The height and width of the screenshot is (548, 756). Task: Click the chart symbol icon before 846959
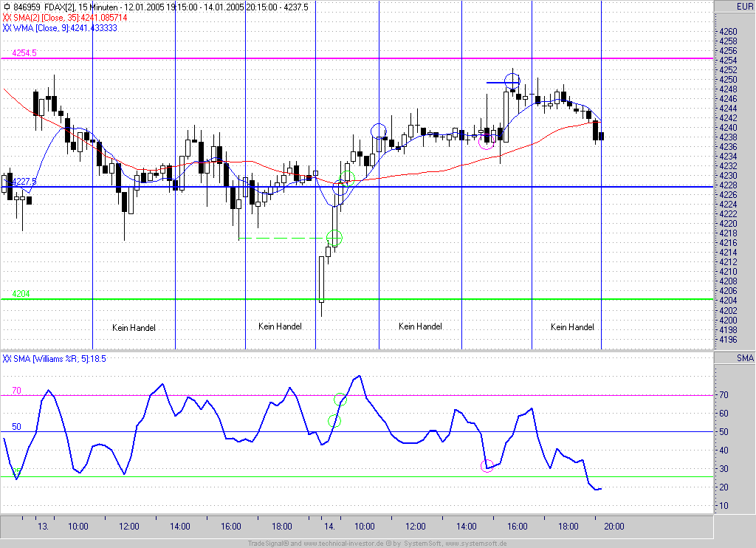click(7, 7)
